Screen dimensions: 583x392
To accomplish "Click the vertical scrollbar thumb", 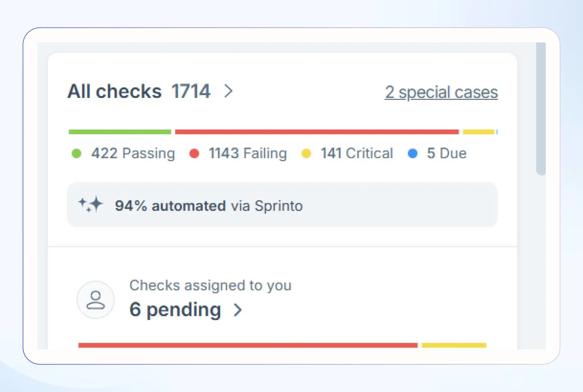I will 540,109.
